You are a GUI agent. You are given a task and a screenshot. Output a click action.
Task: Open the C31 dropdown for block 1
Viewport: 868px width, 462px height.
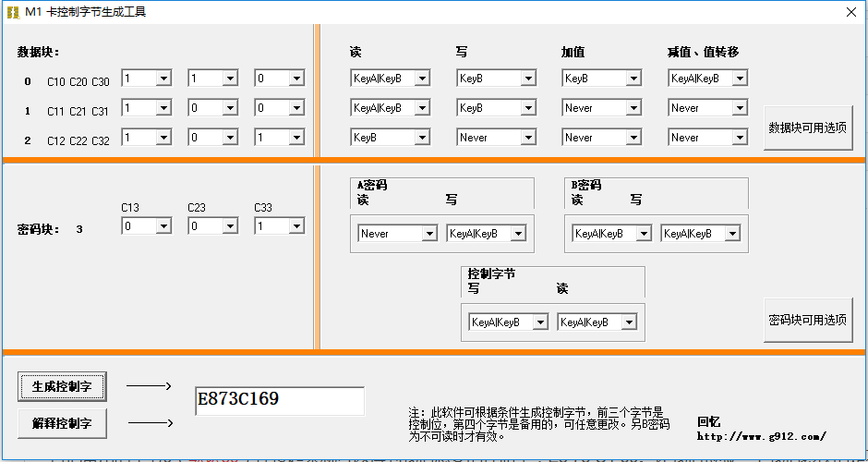[x=296, y=107]
